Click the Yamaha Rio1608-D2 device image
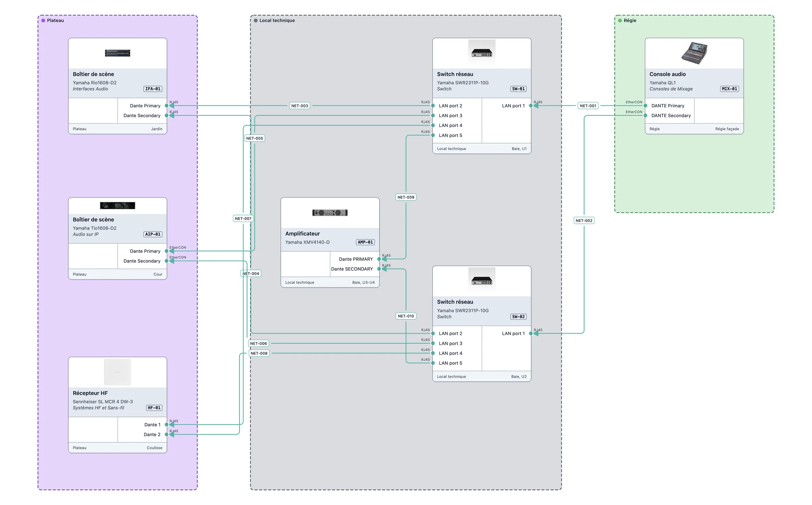This screenshot has height=505, width=812. coord(117,53)
